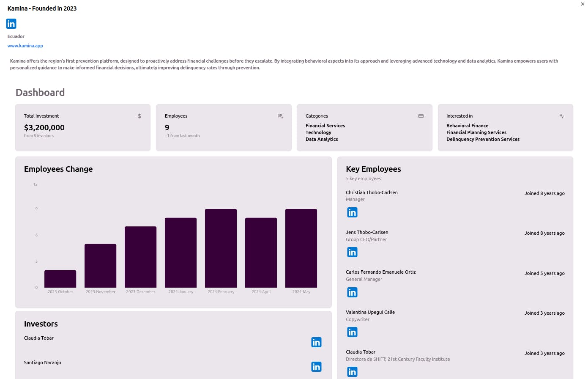Select the 2024-April bar in chart

[261, 253]
